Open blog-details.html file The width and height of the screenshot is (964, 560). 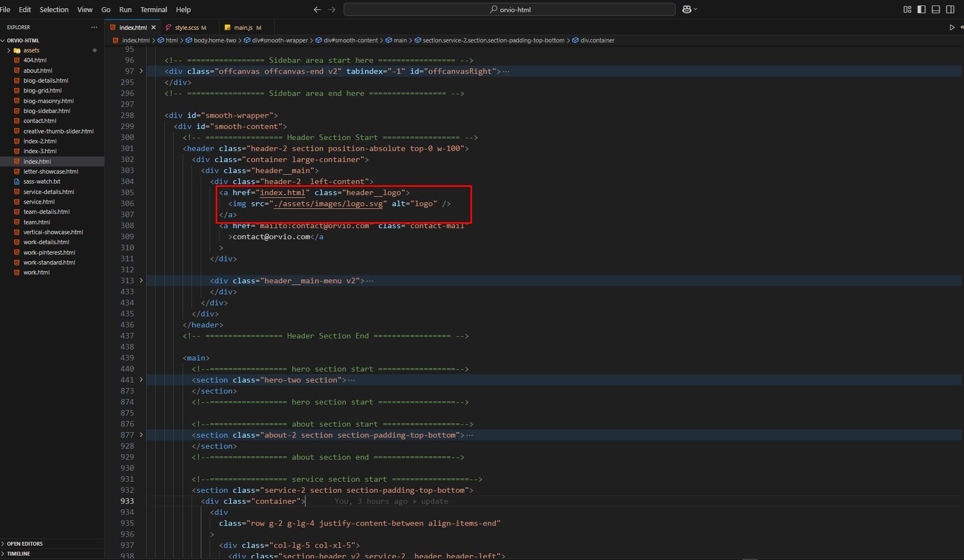coord(46,80)
